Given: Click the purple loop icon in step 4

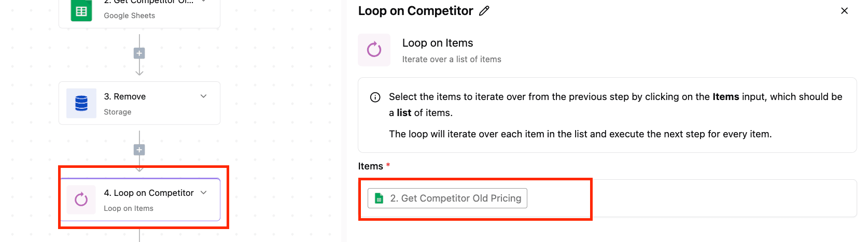Looking at the screenshot, I should [x=81, y=200].
